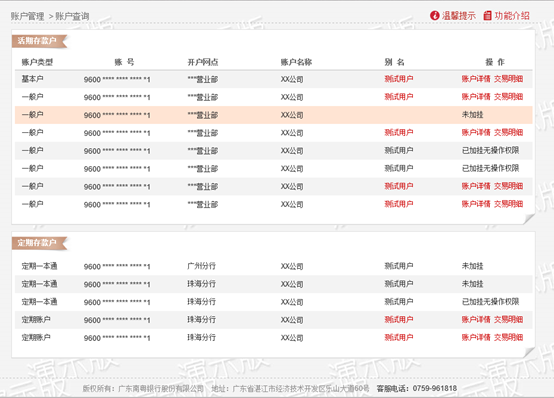Open 交易明细 for the last 一般户 row
554x398 pixels.
coord(508,204)
